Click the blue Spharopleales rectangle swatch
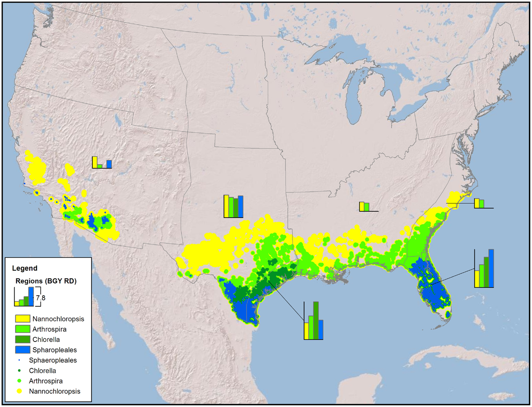The width and height of the screenshot is (532, 407). pos(23,349)
